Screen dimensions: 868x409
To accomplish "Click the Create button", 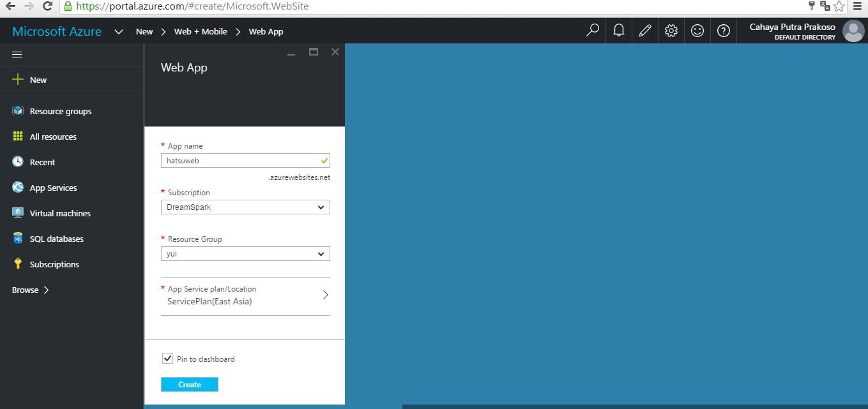I will click(190, 384).
